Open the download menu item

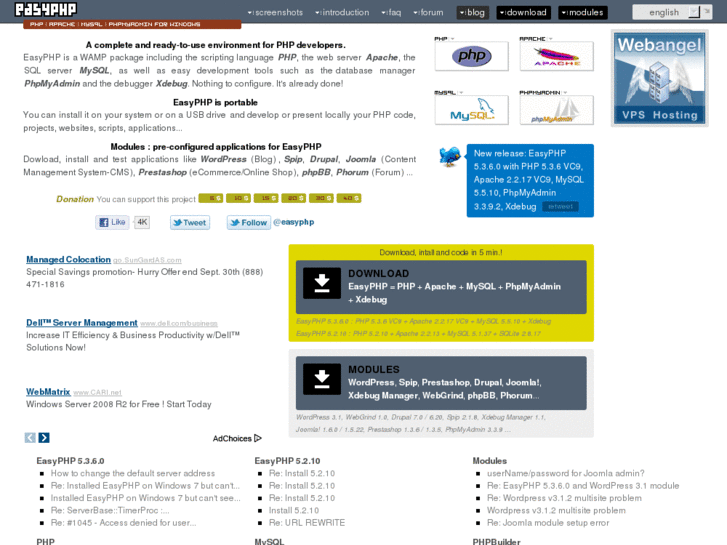click(x=523, y=13)
